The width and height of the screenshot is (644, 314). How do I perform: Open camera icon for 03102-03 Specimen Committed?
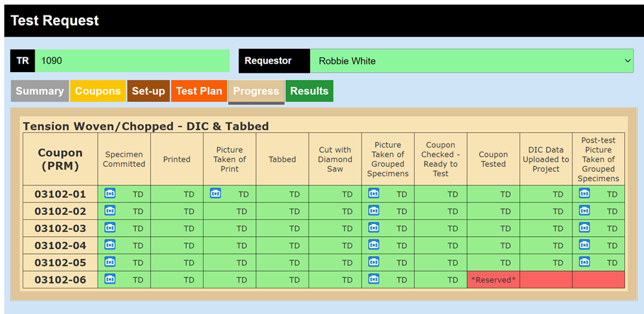110,228
